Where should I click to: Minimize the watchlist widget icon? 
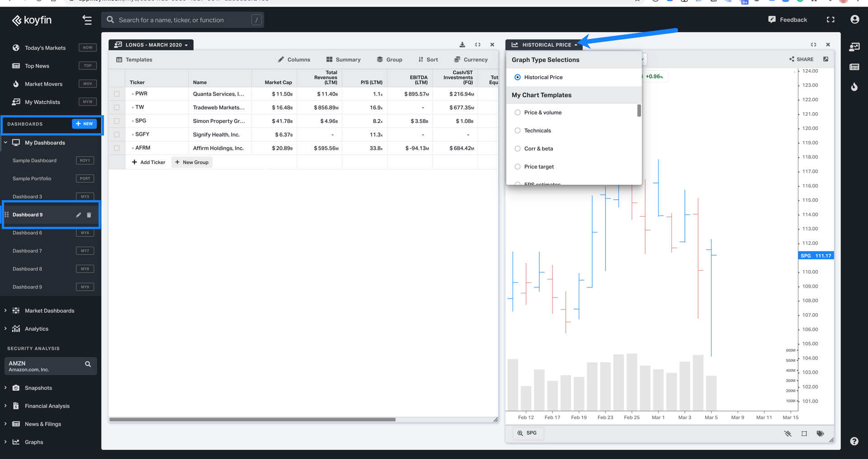(x=477, y=45)
